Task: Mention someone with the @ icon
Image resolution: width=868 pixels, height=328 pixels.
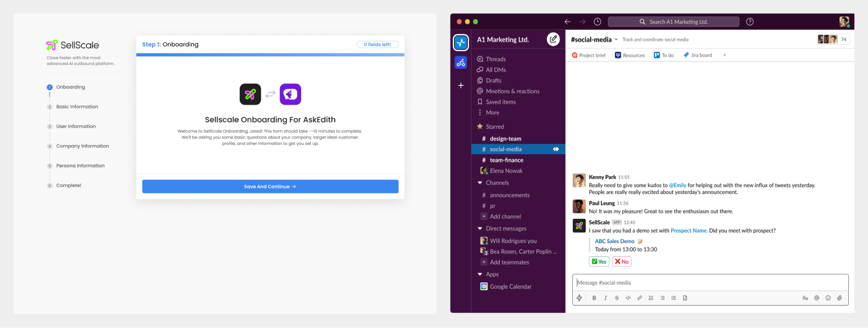Action: (x=817, y=298)
